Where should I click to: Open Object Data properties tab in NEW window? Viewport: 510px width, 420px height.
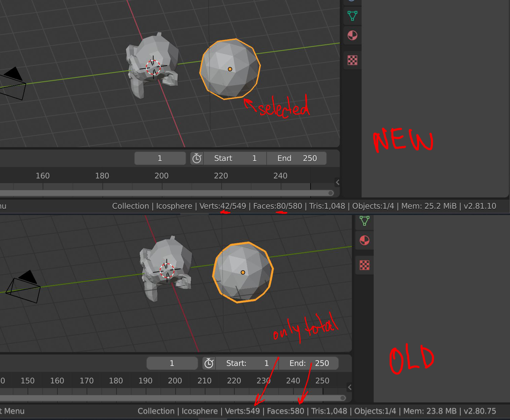click(352, 15)
